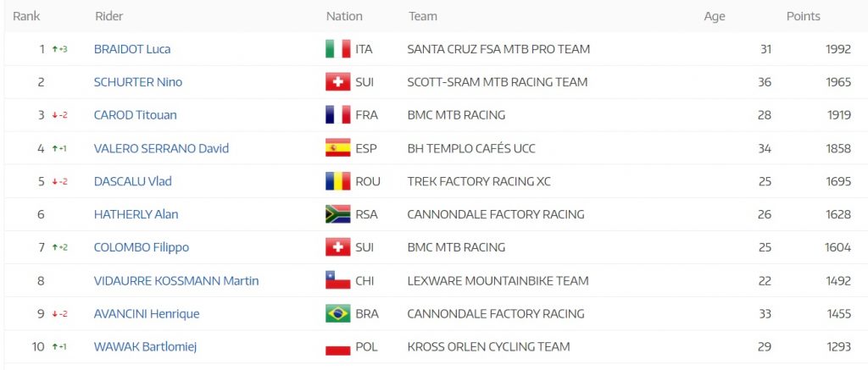Click the red down arrow beside rank 3

tap(55, 115)
